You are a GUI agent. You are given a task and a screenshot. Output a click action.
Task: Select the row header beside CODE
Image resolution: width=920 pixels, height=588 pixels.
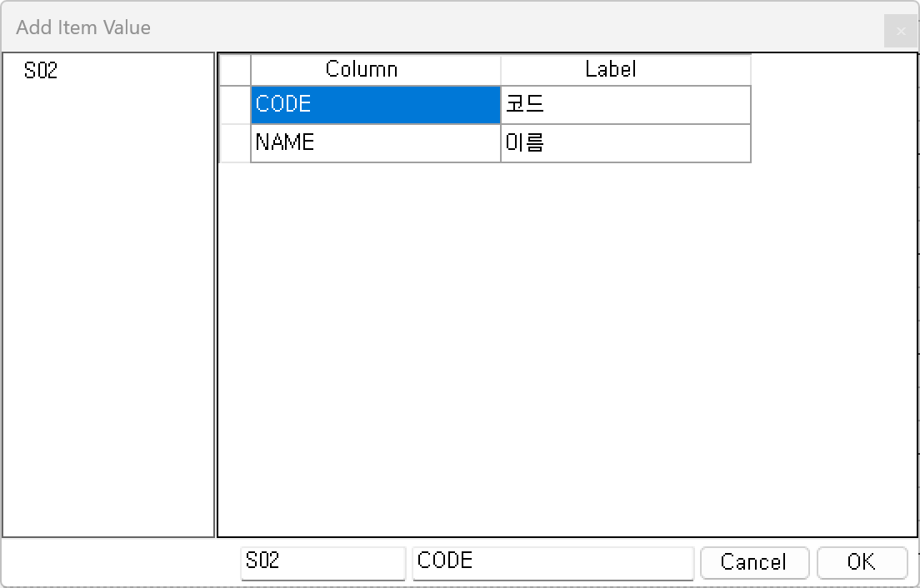(235, 105)
